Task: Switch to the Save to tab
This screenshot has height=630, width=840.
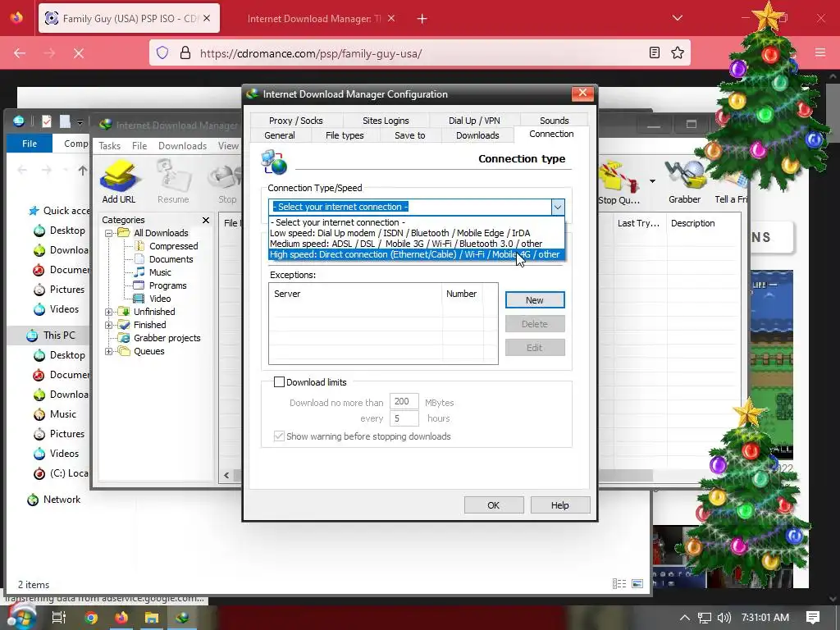Action: (410, 135)
